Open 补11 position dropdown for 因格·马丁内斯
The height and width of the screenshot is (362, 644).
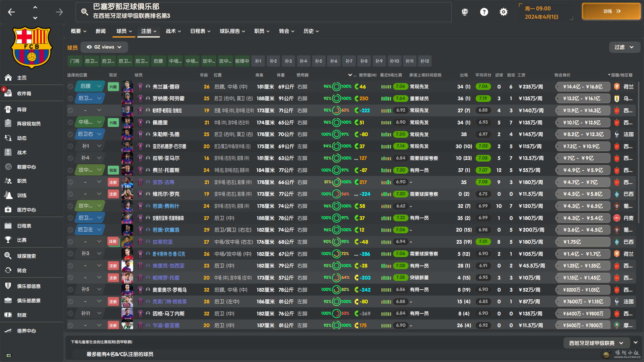pos(90,313)
